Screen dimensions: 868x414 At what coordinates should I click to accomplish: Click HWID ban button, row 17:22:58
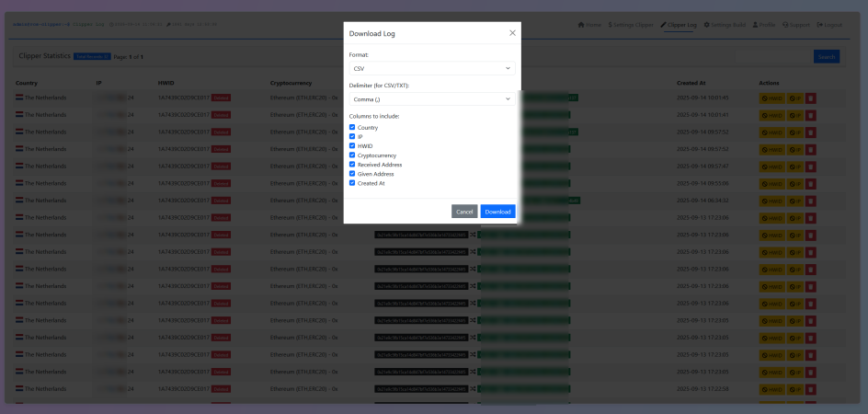(x=771, y=389)
